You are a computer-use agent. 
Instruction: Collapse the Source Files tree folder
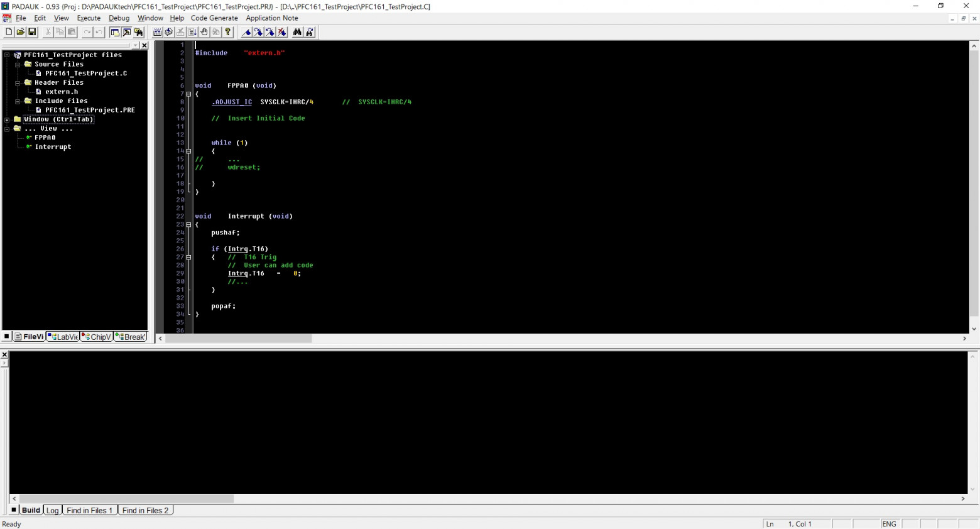click(18, 65)
